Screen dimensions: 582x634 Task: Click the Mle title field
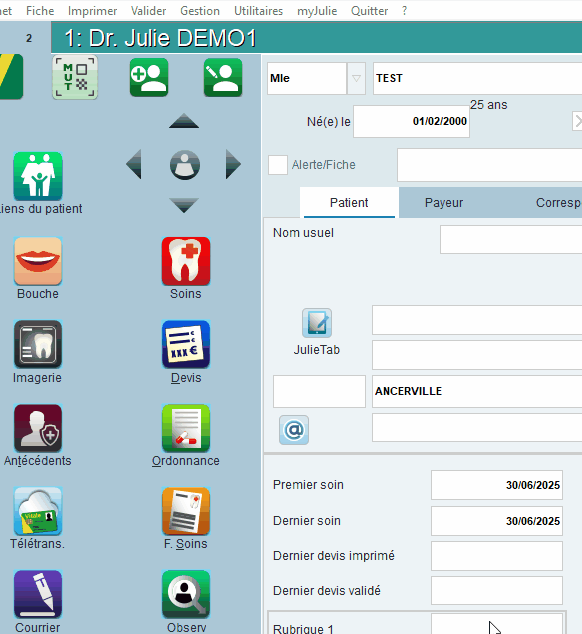307,78
